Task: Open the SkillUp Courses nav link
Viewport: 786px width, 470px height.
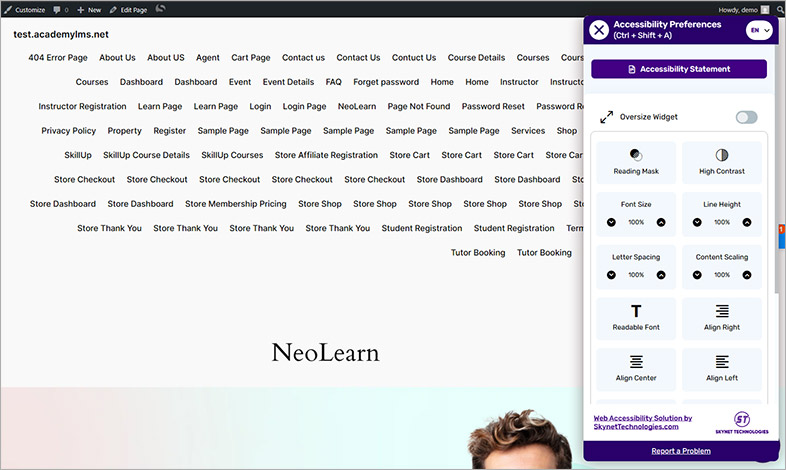Action: 232,155
